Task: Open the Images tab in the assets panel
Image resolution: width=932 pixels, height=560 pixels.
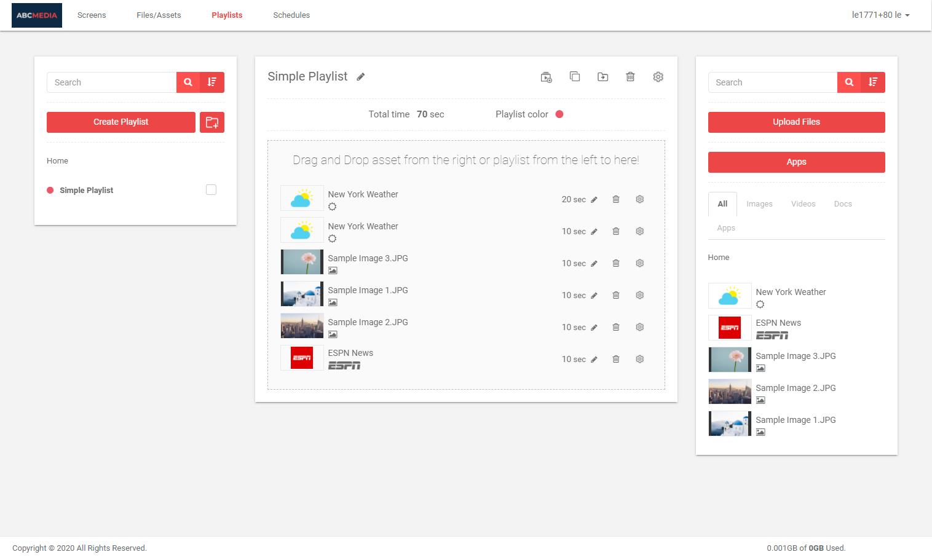Action: click(x=759, y=203)
